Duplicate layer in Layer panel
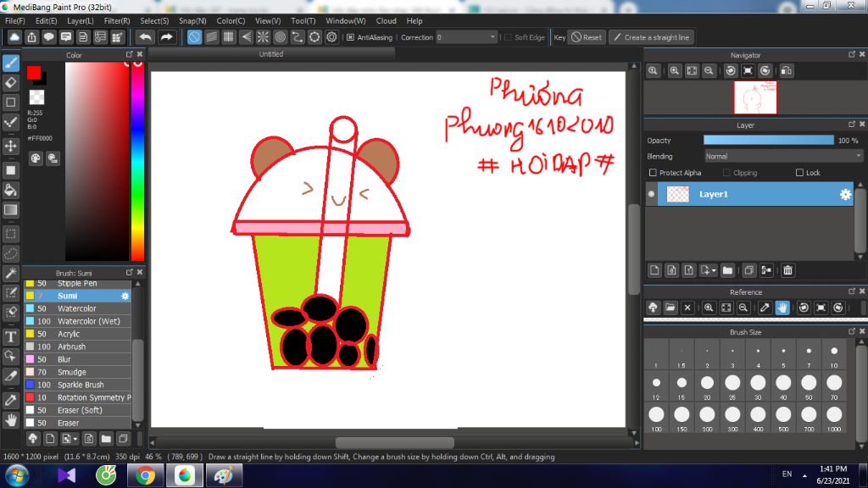The height and width of the screenshot is (488, 868). pyautogui.click(x=748, y=270)
